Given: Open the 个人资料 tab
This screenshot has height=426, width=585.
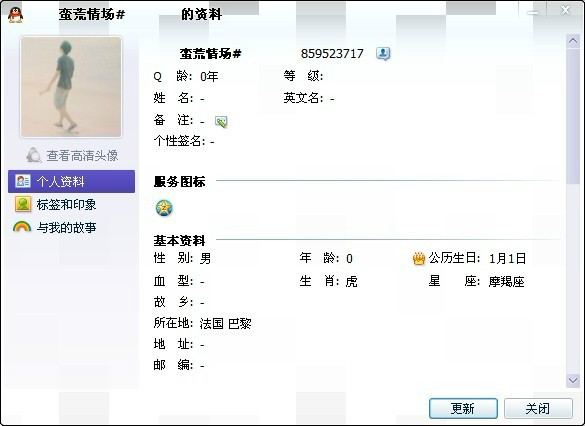Looking at the screenshot, I should pos(71,181).
